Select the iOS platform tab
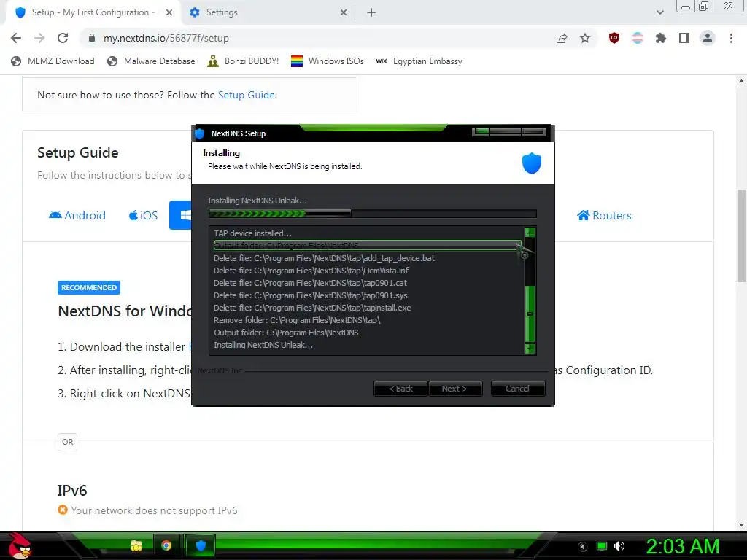 pos(144,215)
